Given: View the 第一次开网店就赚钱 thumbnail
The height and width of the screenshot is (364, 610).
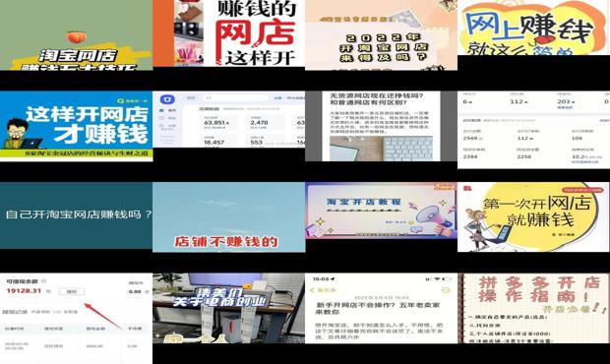Looking at the screenshot, I should (x=533, y=217).
